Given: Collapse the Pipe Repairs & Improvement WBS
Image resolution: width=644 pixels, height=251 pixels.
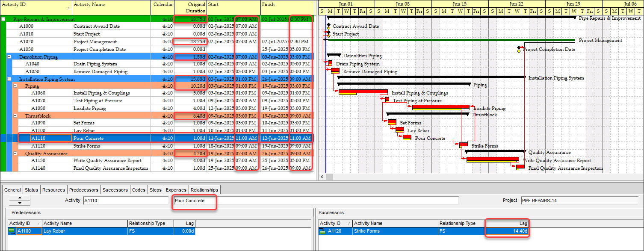Looking at the screenshot, I should (3, 19).
